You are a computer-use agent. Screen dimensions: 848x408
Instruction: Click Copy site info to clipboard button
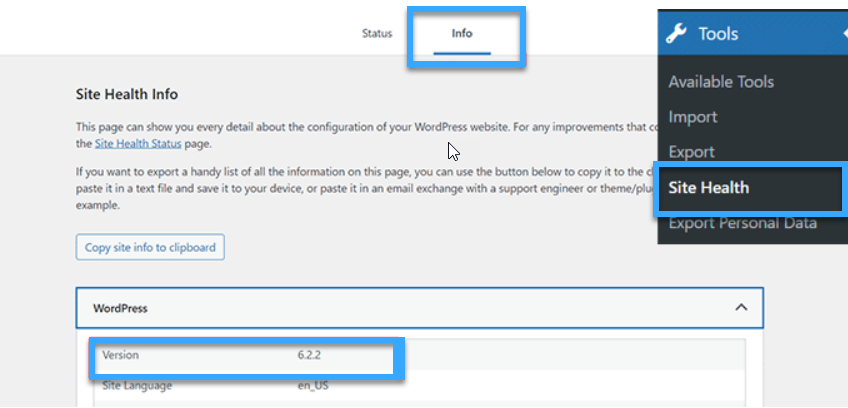coord(150,247)
